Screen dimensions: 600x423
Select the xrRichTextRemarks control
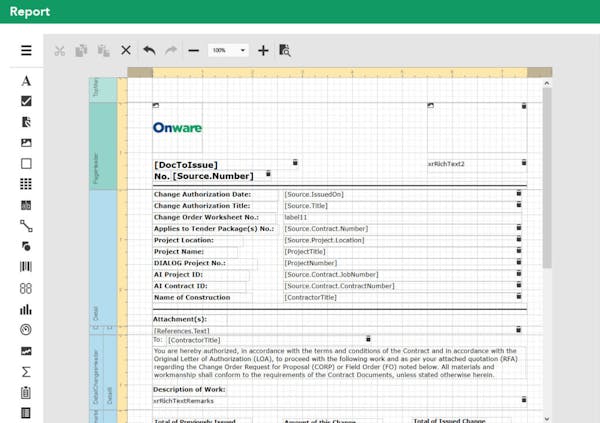point(340,401)
